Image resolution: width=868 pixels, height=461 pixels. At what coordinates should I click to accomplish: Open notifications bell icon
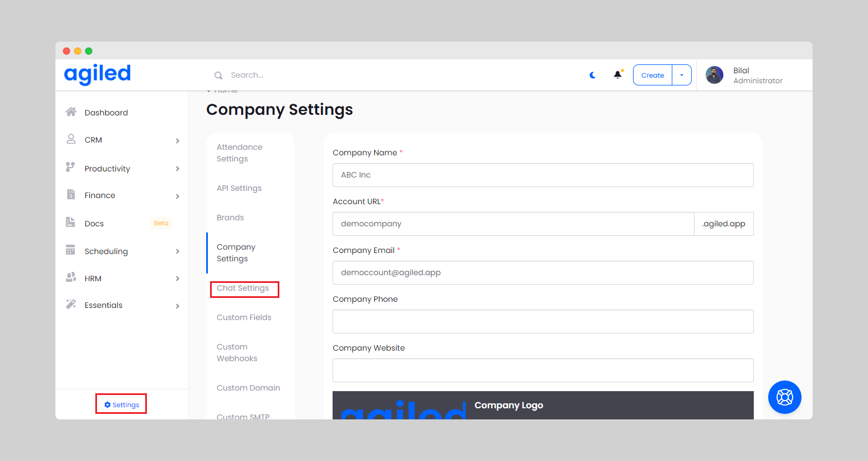coord(617,75)
